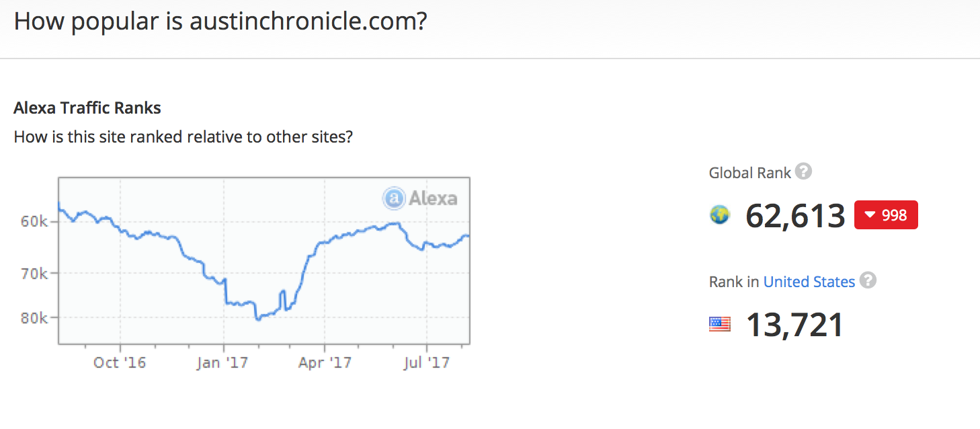Image resolution: width=980 pixels, height=429 pixels.
Task: Click the traffic rank line chart
Action: click(263, 261)
